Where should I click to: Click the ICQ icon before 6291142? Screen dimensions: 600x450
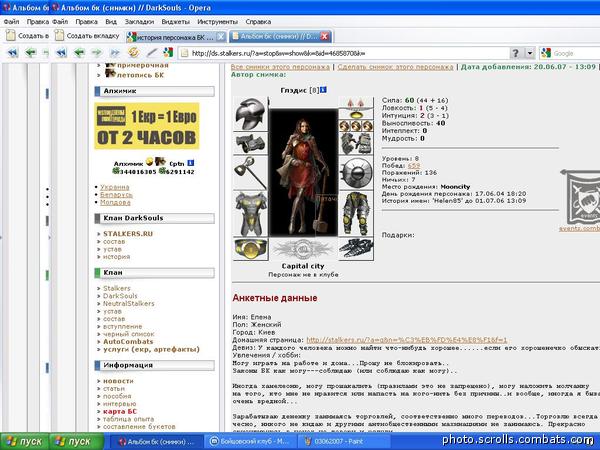click(162, 171)
